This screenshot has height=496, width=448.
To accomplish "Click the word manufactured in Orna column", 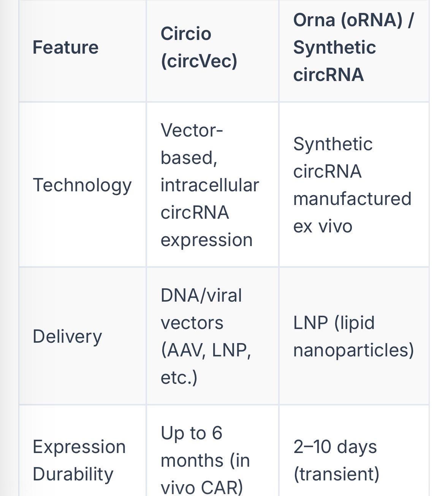I will 352,199.
